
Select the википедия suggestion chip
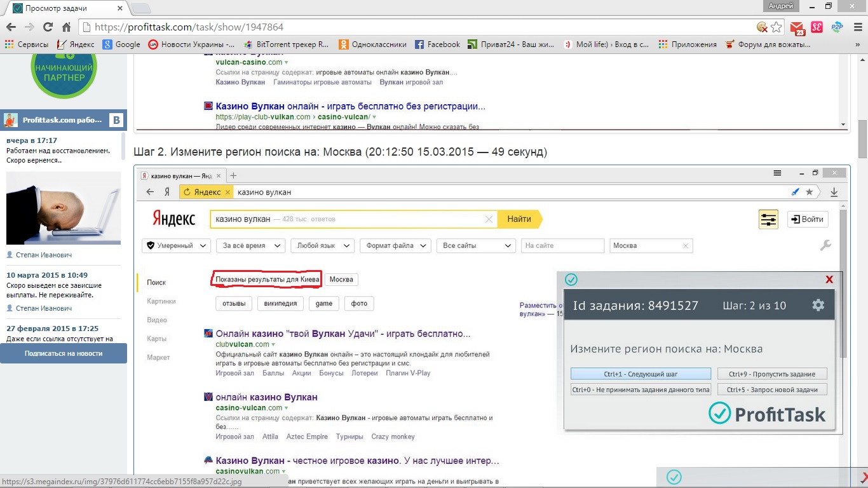coord(280,304)
